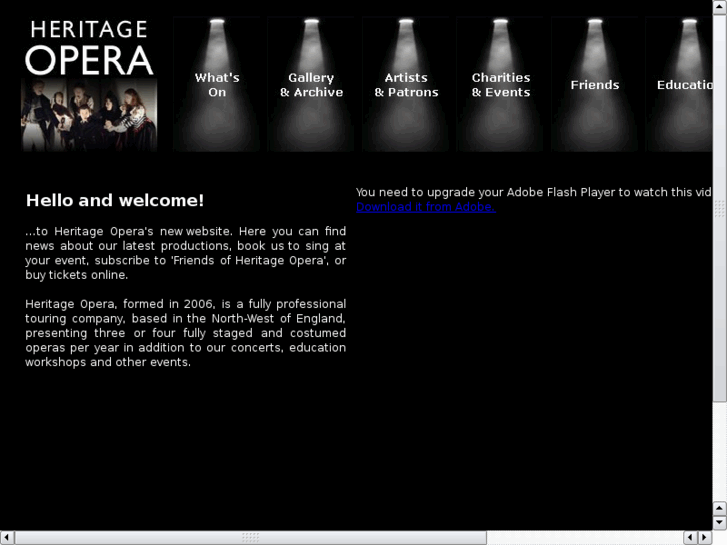The width and height of the screenshot is (727, 545).
Task: Visit the Charities & Events page
Action: point(501,84)
